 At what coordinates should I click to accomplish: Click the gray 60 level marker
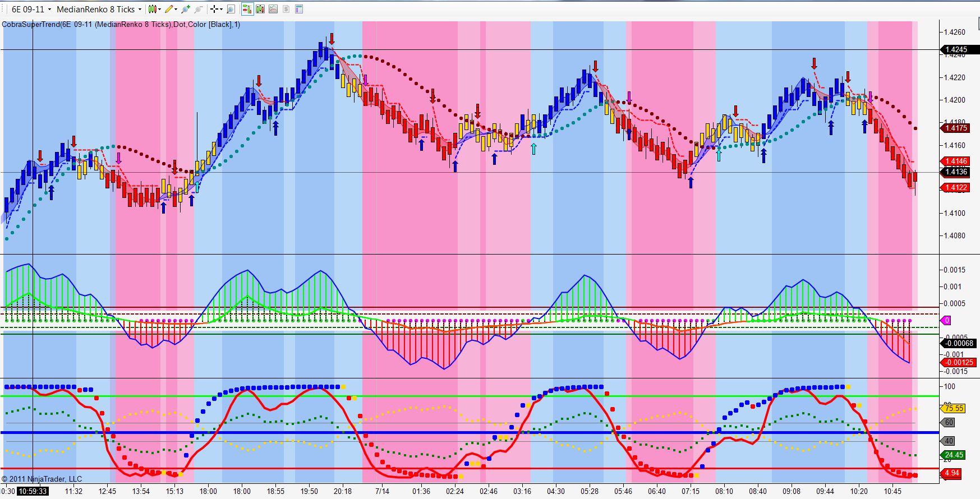[x=948, y=422]
